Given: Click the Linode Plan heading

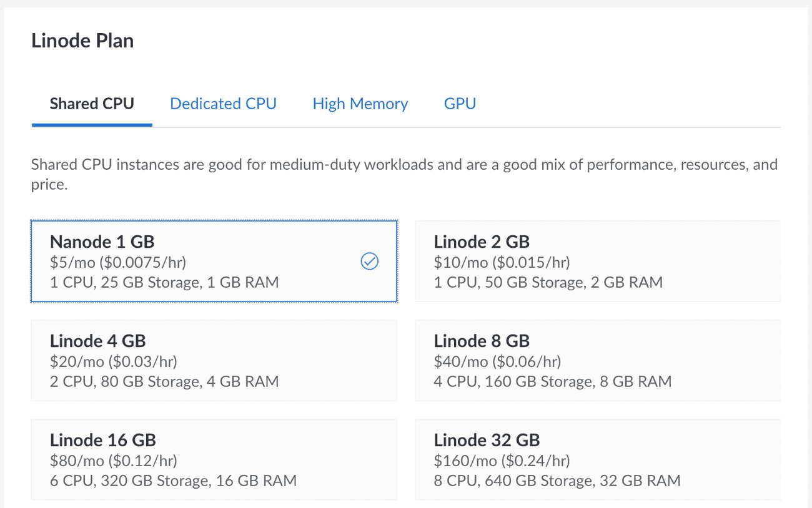Looking at the screenshot, I should [x=82, y=40].
